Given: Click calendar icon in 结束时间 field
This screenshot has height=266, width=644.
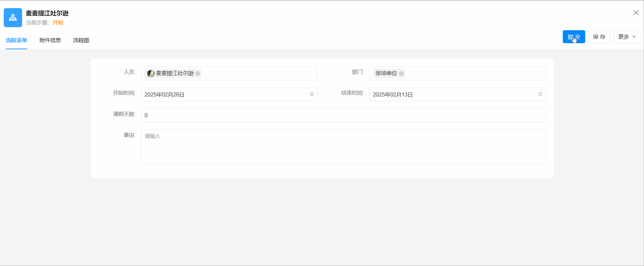Looking at the screenshot, I should 540,94.
